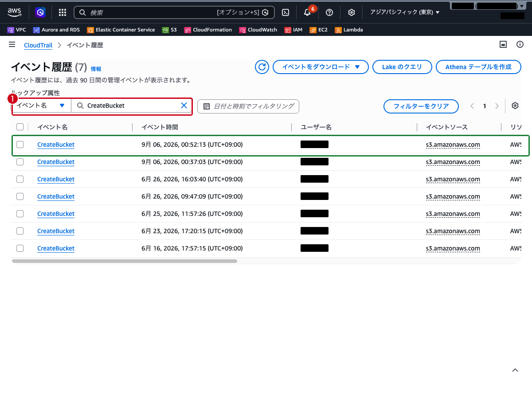The height and width of the screenshot is (399, 532).
Task: Open EC2 bookmark
Action: pos(318,30)
